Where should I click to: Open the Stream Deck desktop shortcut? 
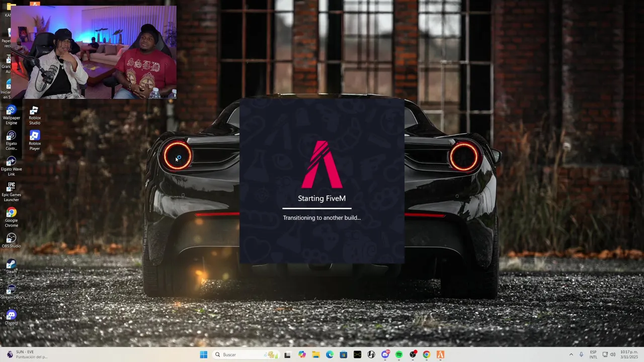11,292
